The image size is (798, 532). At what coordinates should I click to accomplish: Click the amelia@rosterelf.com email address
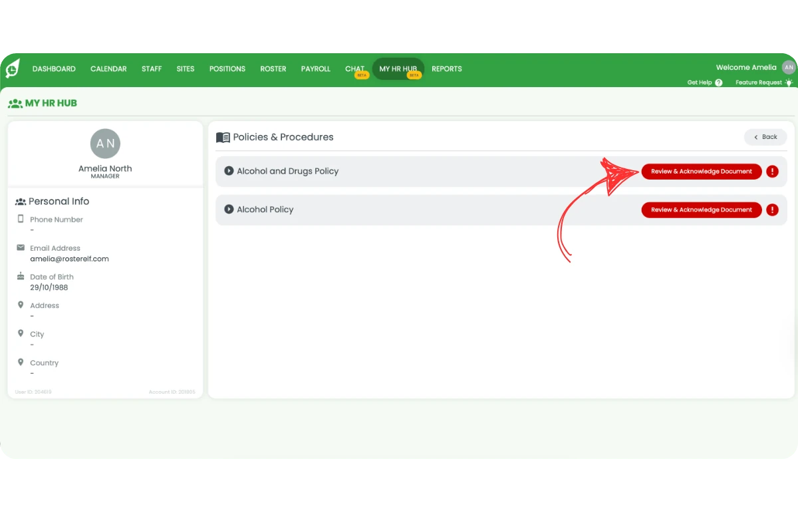click(x=69, y=259)
